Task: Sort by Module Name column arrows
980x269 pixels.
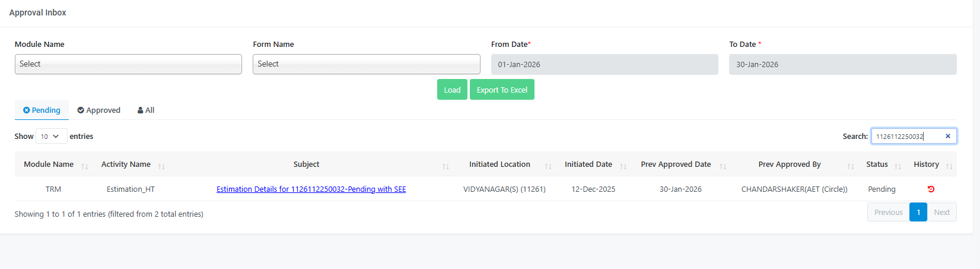Action: pos(85,166)
